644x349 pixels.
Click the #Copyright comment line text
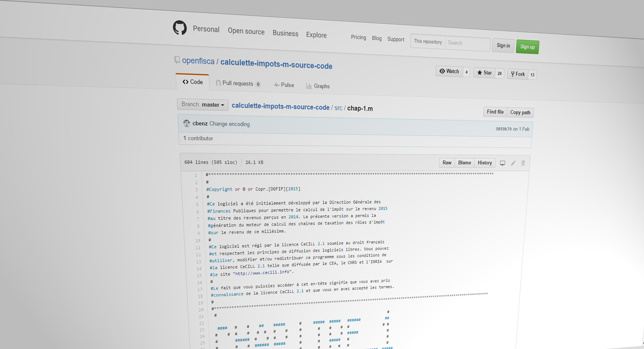tap(253, 189)
